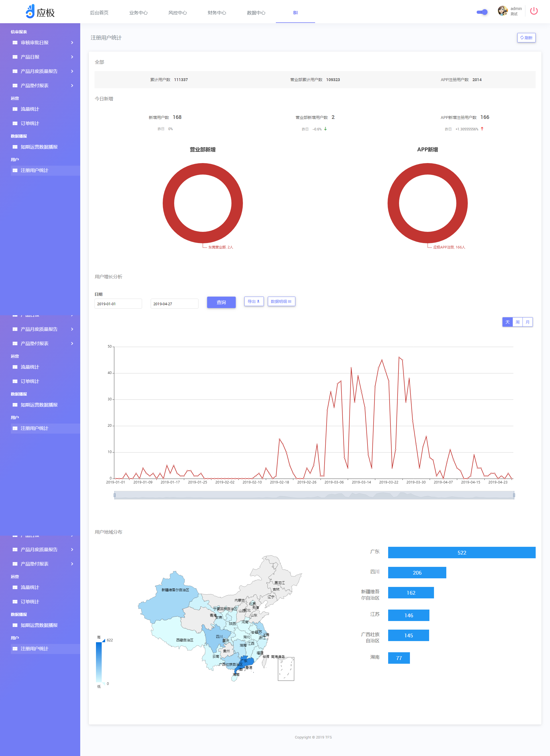550x756 pixels.
Task: Click the 广东 bar showing 522
Action: coord(462,552)
